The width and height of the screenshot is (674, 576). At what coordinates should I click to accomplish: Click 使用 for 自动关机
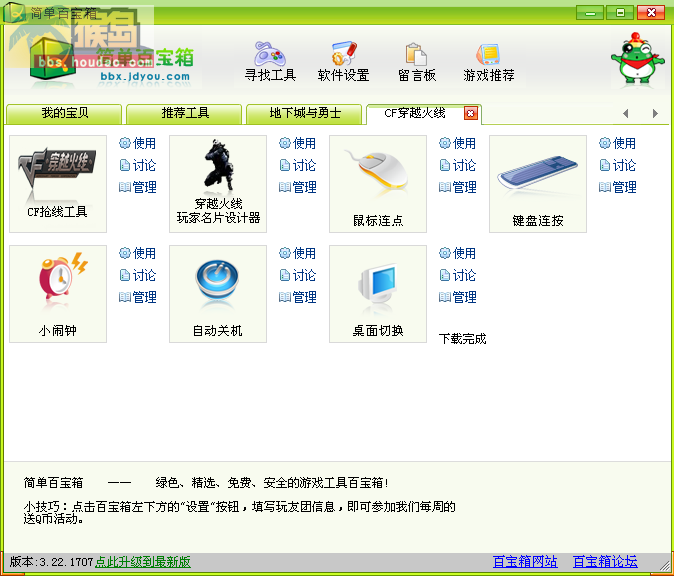[297, 253]
